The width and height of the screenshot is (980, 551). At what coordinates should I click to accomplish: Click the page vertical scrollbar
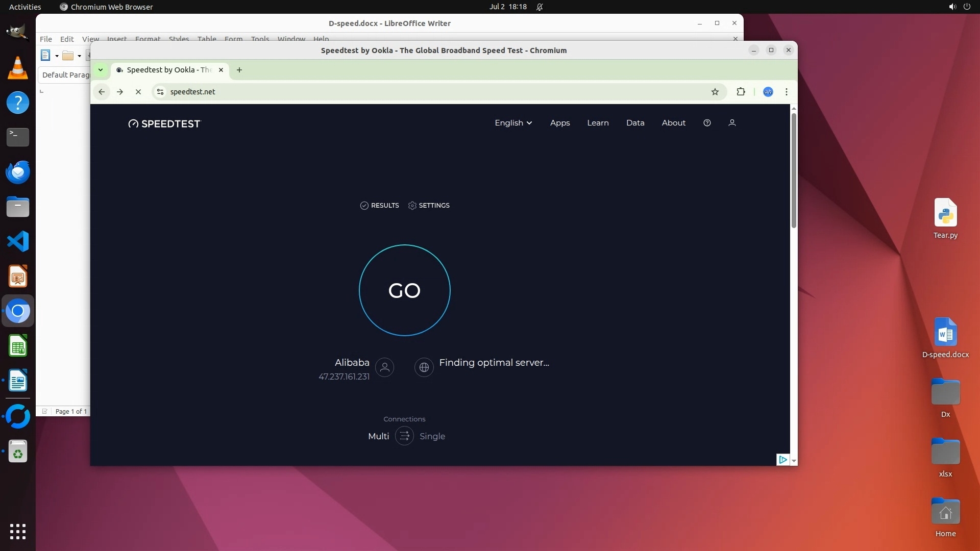pos(793,171)
